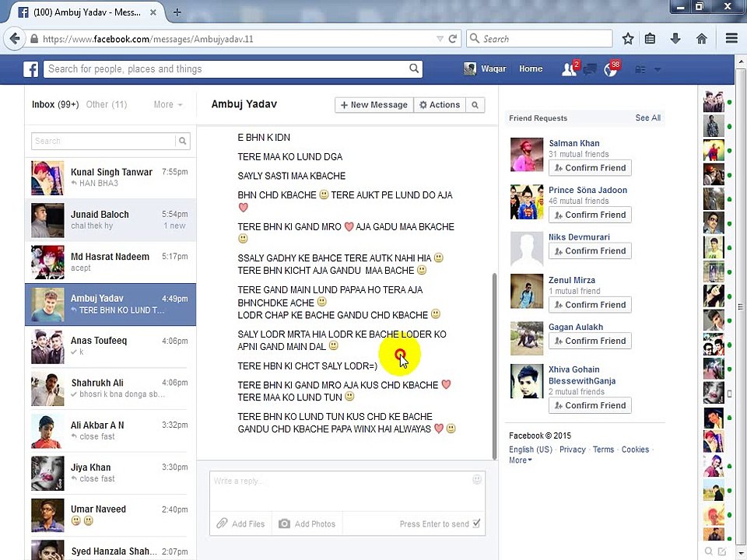
Task: Confirm Gagan Aulakh friend request
Action: (x=590, y=341)
